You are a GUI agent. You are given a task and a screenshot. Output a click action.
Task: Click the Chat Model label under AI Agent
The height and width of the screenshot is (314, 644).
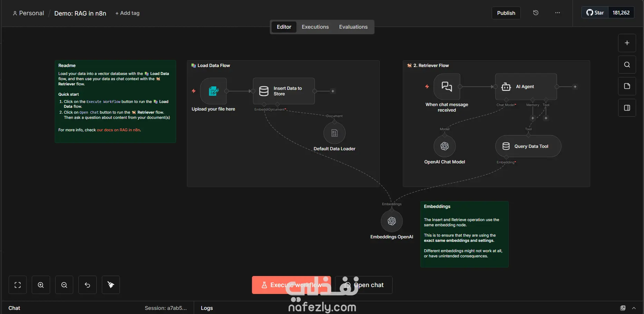[506, 105]
